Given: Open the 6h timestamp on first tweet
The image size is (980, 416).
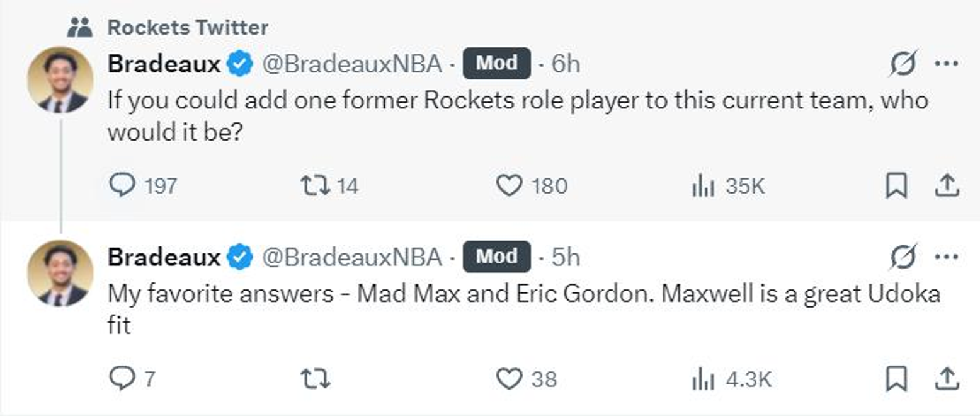Looking at the screenshot, I should click(x=566, y=64).
